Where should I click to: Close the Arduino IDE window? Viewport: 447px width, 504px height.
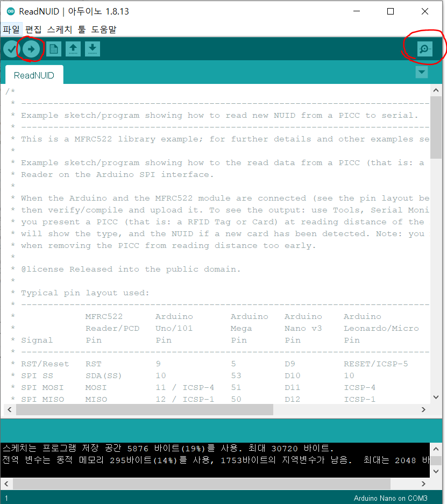coord(425,11)
